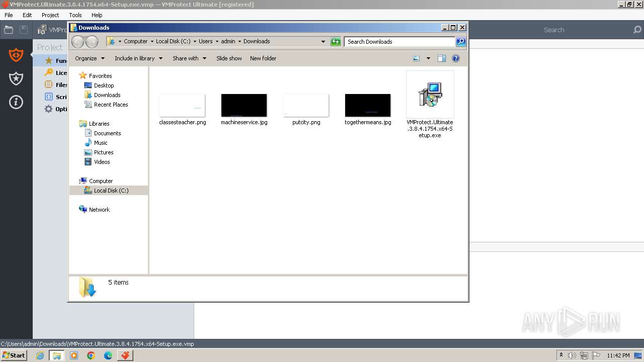Expand the Computer breadcrumb arrow

(x=151, y=42)
